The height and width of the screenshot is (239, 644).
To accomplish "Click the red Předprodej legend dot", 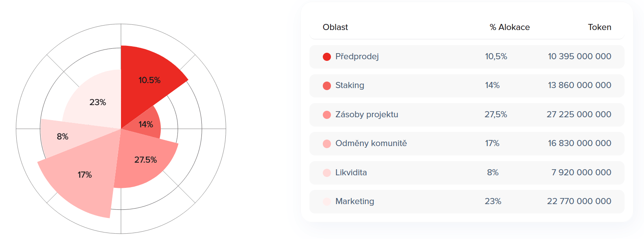I will tap(327, 57).
